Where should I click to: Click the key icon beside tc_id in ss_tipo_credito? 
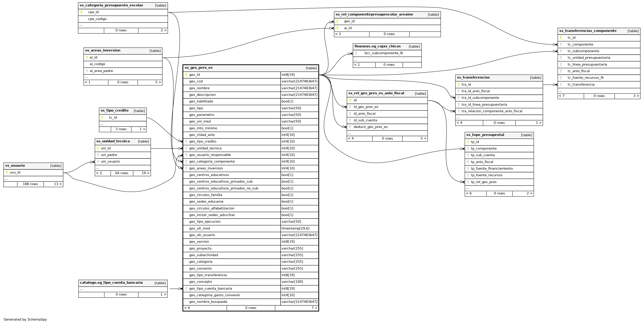point(102,118)
